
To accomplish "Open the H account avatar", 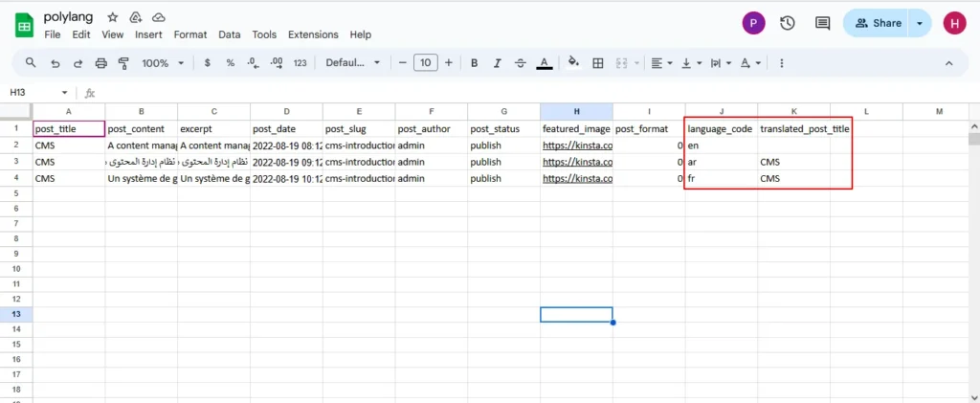I will coord(955,24).
